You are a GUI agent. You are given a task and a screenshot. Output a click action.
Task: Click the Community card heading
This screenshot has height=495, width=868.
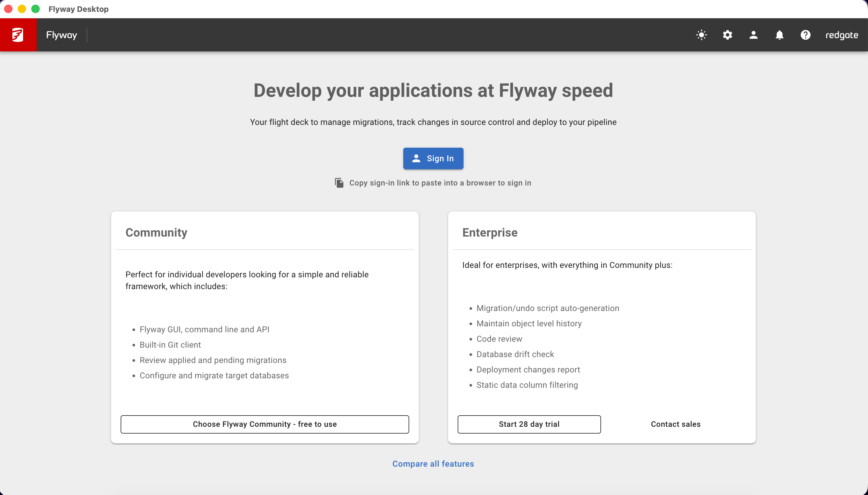coord(156,232)
